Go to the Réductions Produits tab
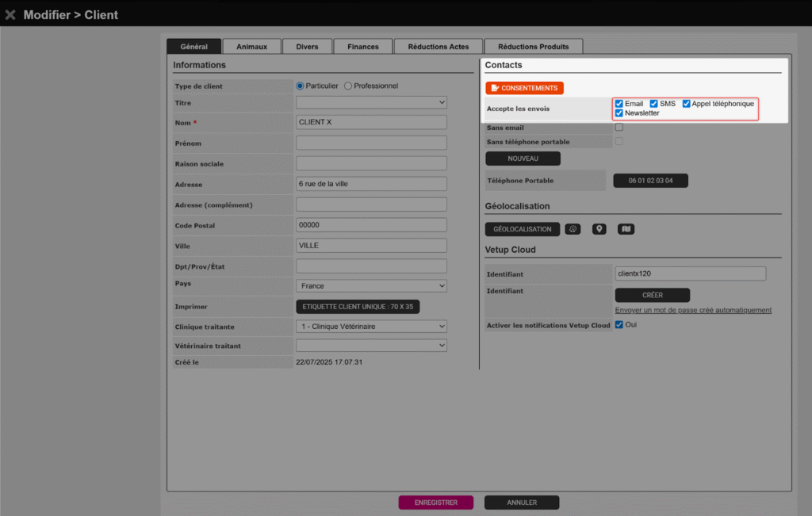Image resolution: width=812 pixels, height=516 pixels. point(534,47)
